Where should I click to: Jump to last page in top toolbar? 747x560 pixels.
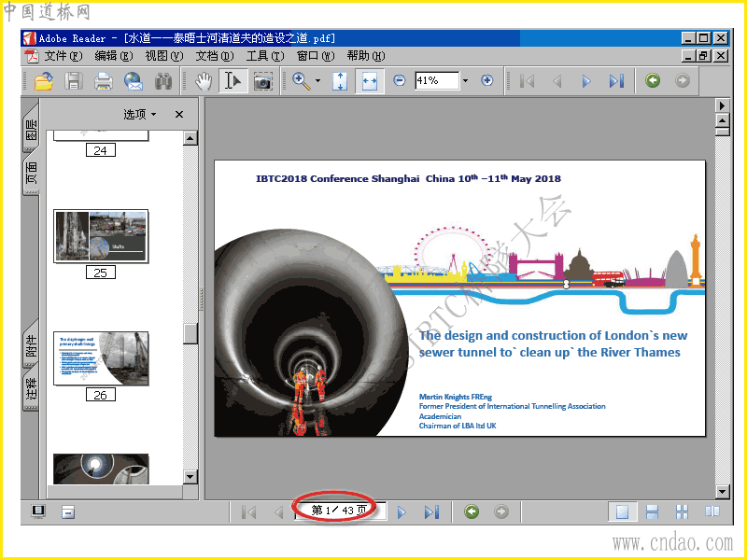tap(615, 81)
